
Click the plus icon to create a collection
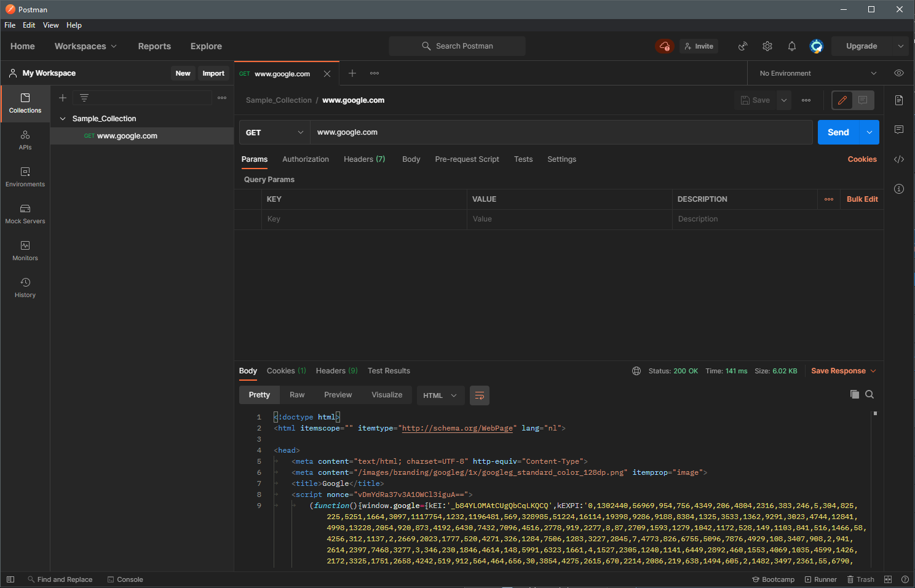[x=63, y=98]
